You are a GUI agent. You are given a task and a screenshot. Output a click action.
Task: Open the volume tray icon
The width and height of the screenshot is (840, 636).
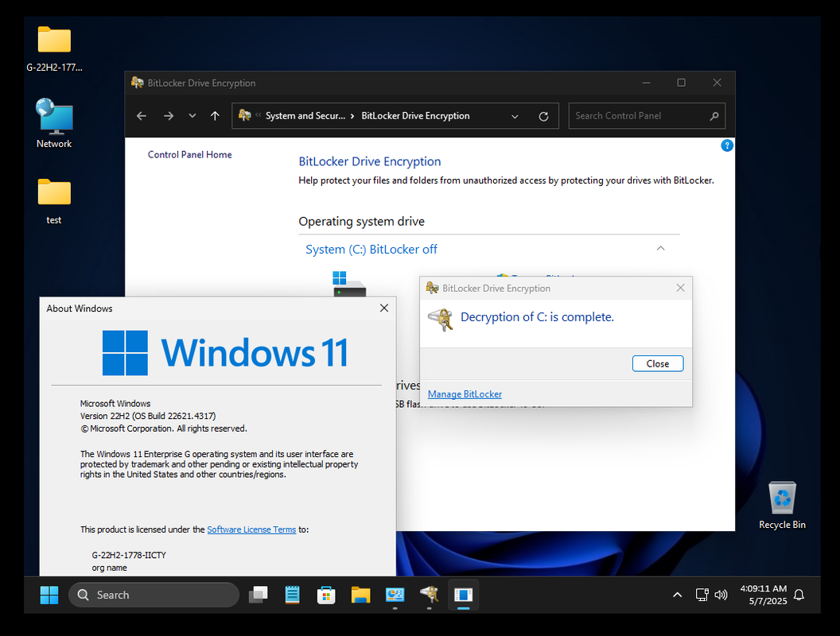pos(721,595)
